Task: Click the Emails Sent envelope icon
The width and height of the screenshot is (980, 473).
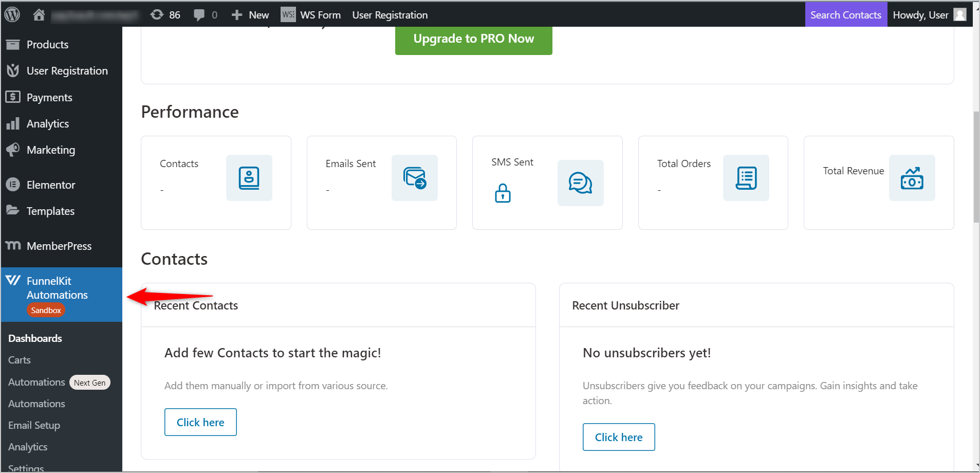Action: 415,178
